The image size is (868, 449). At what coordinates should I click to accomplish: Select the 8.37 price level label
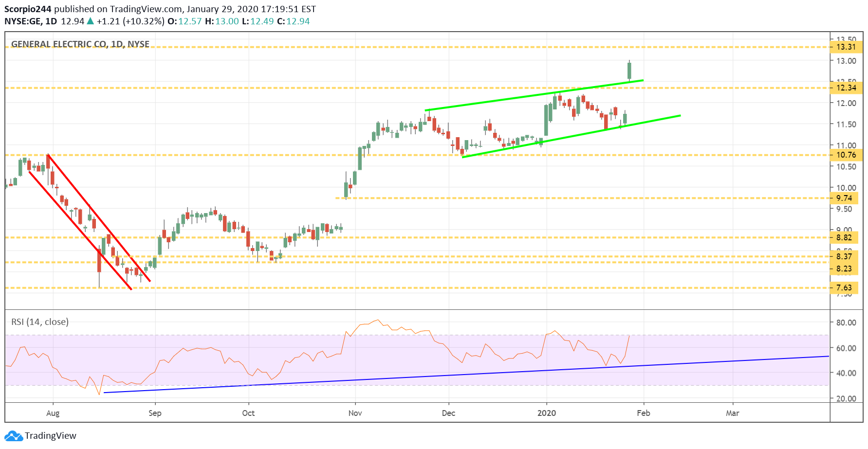point(844,256)
